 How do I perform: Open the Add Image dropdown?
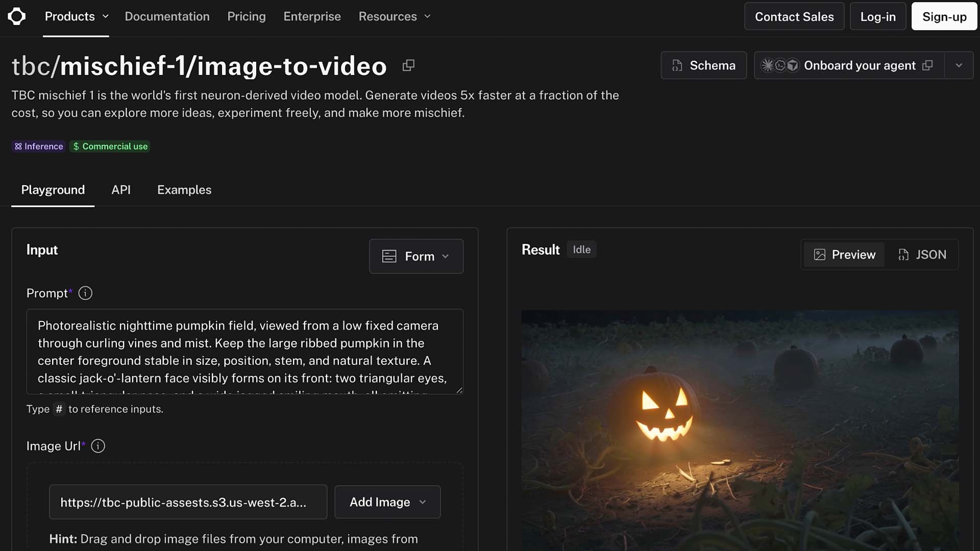click(387, 502)
